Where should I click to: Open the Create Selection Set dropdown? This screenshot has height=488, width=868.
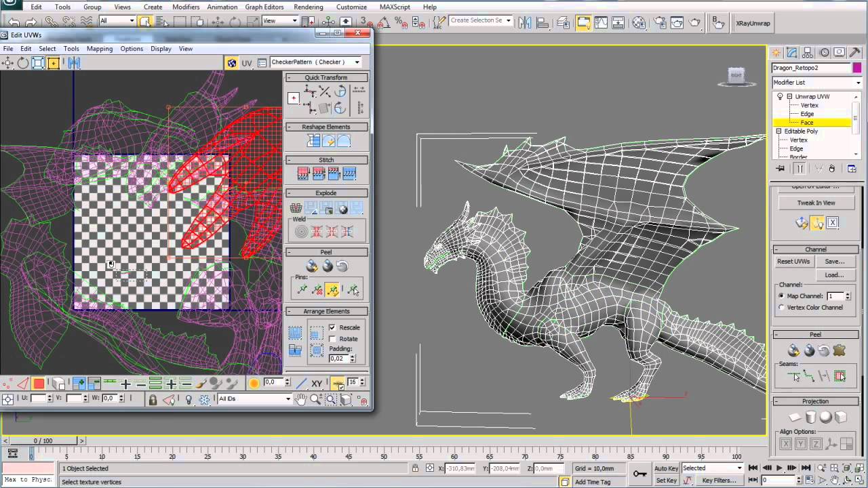[480, 20]
